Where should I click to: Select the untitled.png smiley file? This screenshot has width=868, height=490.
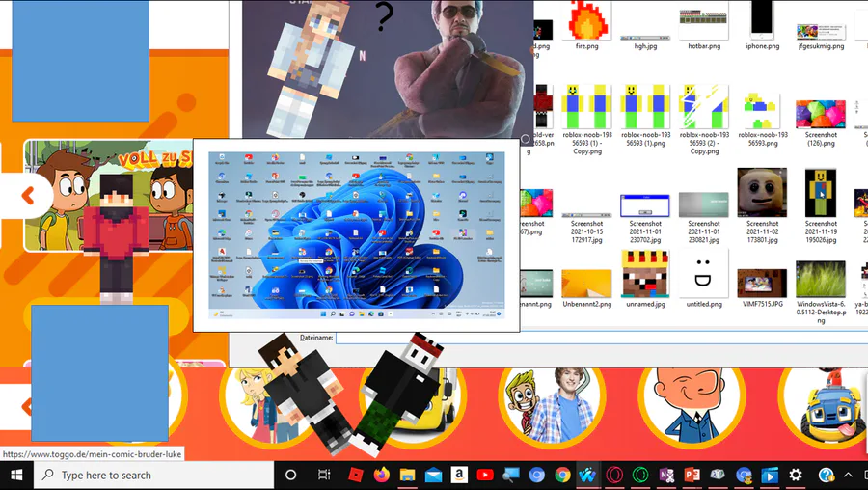pyautogui.click(x=704, y=279)
